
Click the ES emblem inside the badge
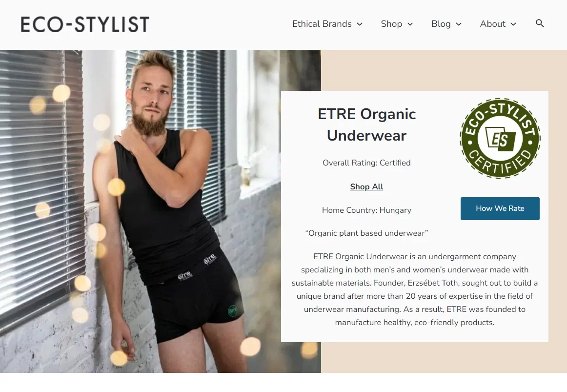(500, 139)
